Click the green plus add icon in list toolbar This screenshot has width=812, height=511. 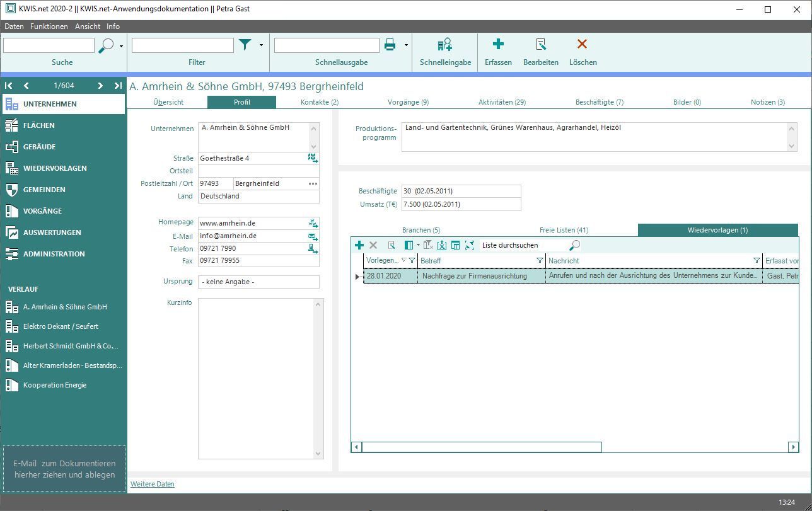[359, 245]
